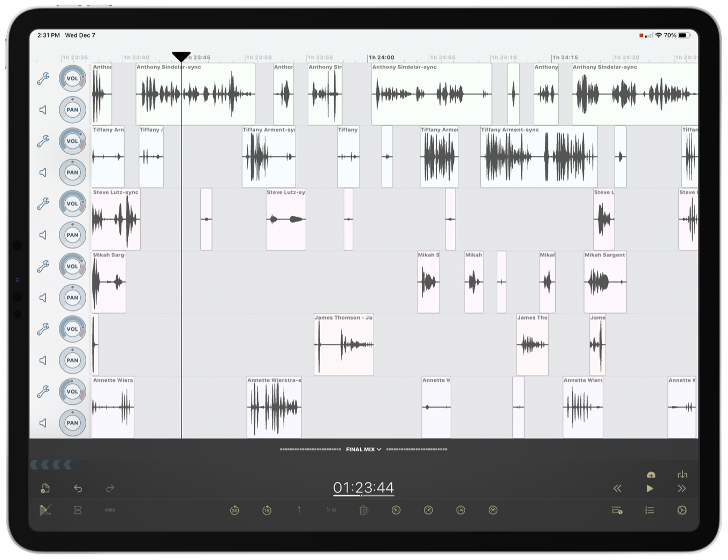Tap the undo arrow
Image resolution: width=728 pixels, height=560 pixels.
point(78,488)
